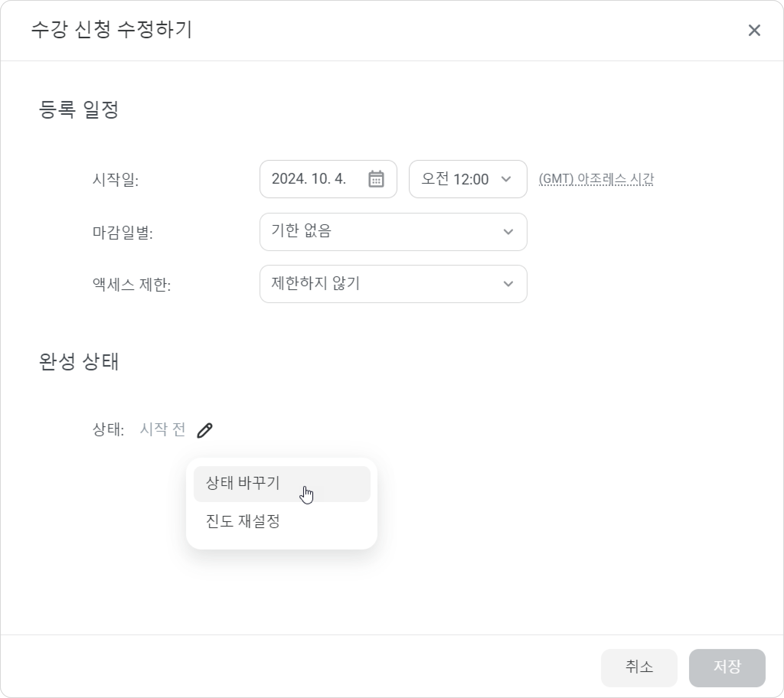This screenshot has width=784, height=698.
Task: Open the 오전 12:00 time dropdown
Action: [x=467, y=179]
